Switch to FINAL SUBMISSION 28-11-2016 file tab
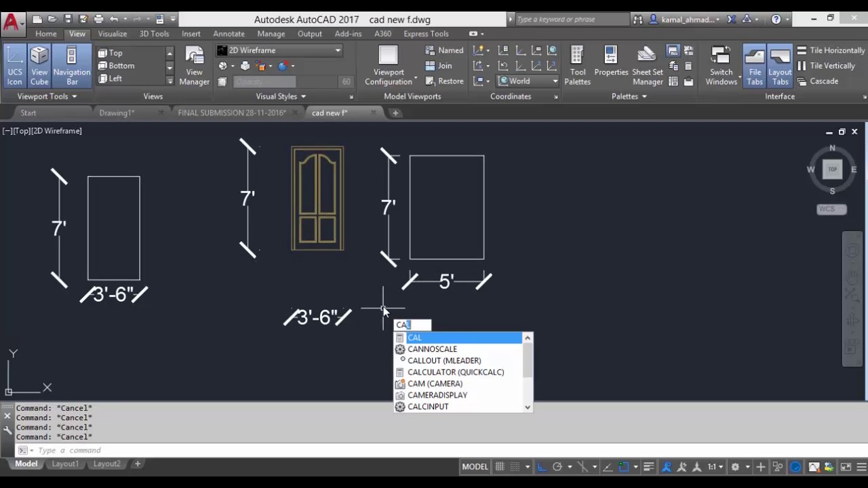868x488 pixels. [232, 113]
